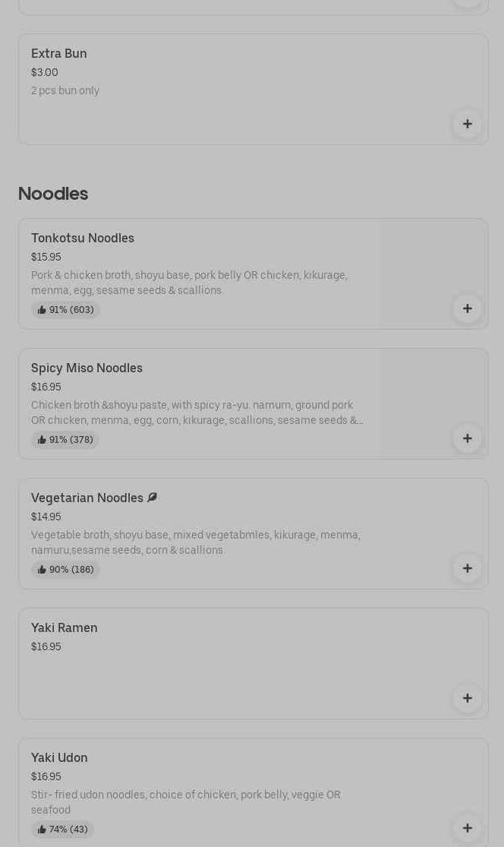The height and width of the screenshot is (847, 504).
Task: Click the 90% (186) rating badge
Action: click(x=65, y=570)
